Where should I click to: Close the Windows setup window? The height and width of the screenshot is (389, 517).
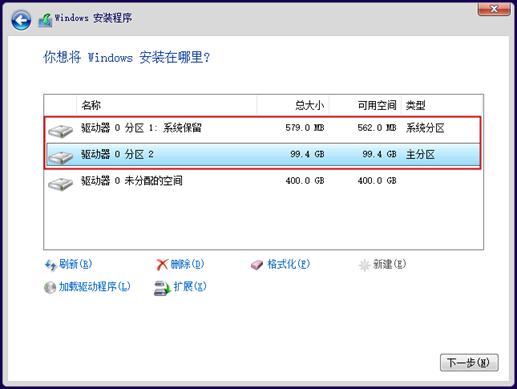[494, 9]
